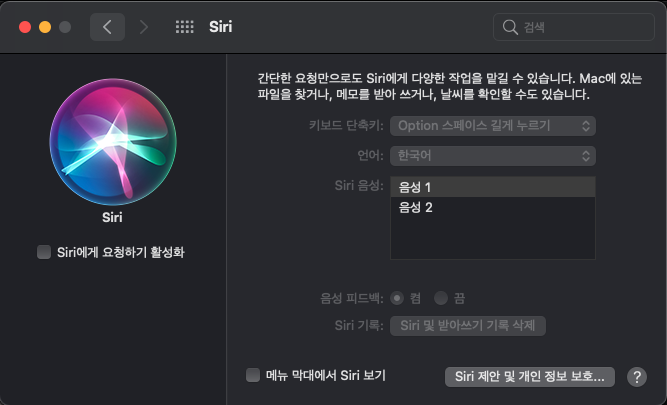Click the forward chevron navigation button
The image size is (667, 405).
[x=144, y=27]
